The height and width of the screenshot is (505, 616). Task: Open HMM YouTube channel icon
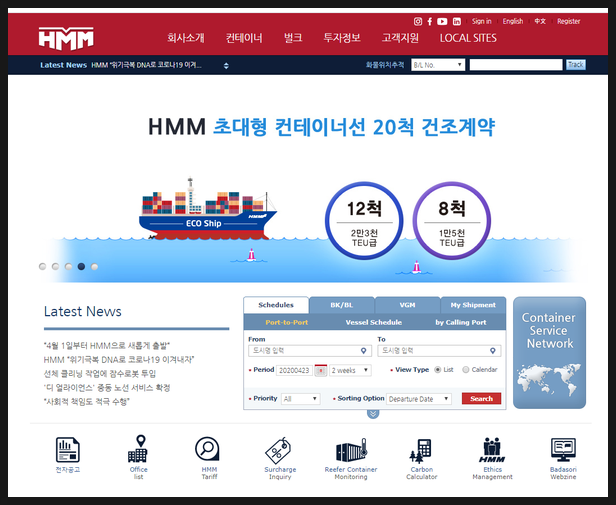442,22
